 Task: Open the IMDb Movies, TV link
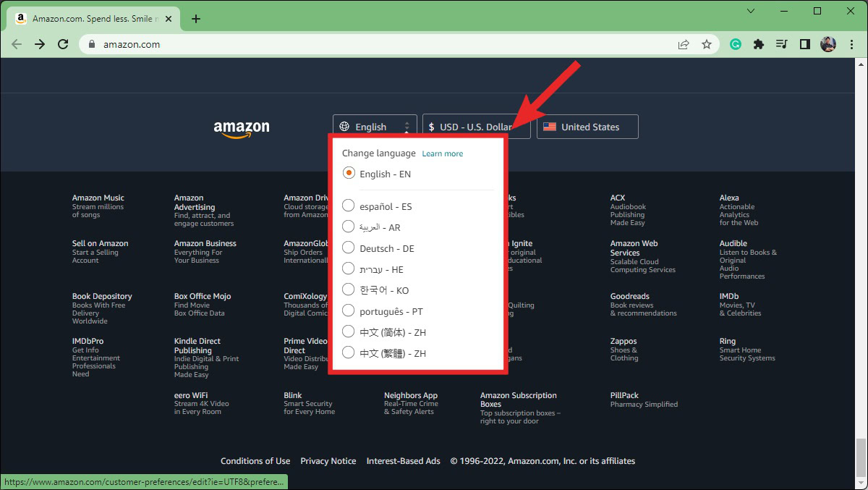tap(740, 305)
